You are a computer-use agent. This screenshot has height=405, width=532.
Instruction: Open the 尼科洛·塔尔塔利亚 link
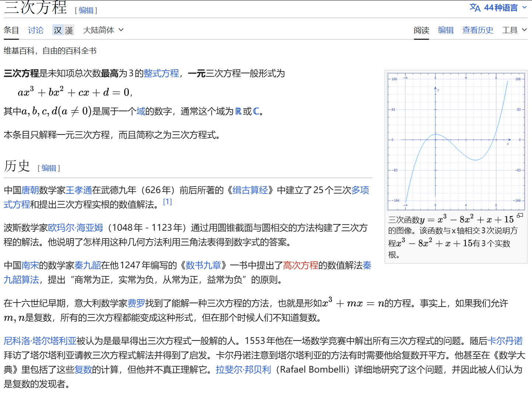40,341
